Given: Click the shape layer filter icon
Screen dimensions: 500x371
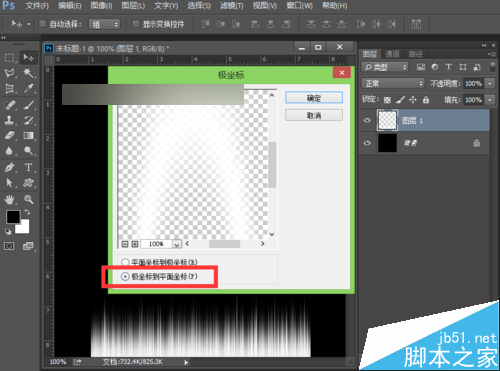Looking at the screenshot, I should pos(463,67).
